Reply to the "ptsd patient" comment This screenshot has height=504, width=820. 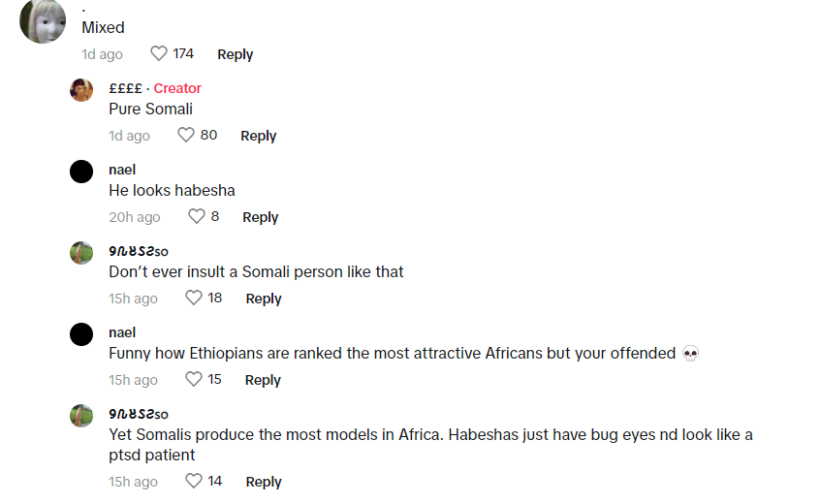(264, 482)
